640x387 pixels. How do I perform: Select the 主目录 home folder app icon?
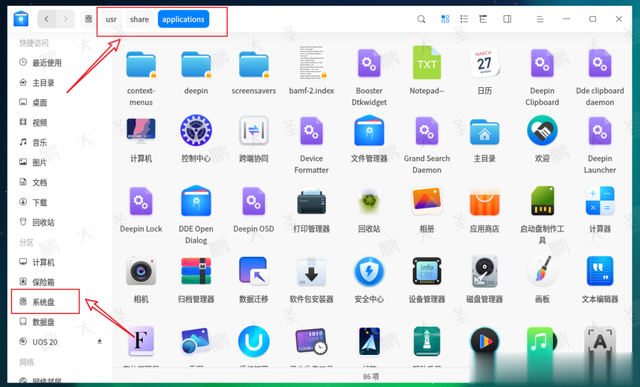tap(484, 132)
